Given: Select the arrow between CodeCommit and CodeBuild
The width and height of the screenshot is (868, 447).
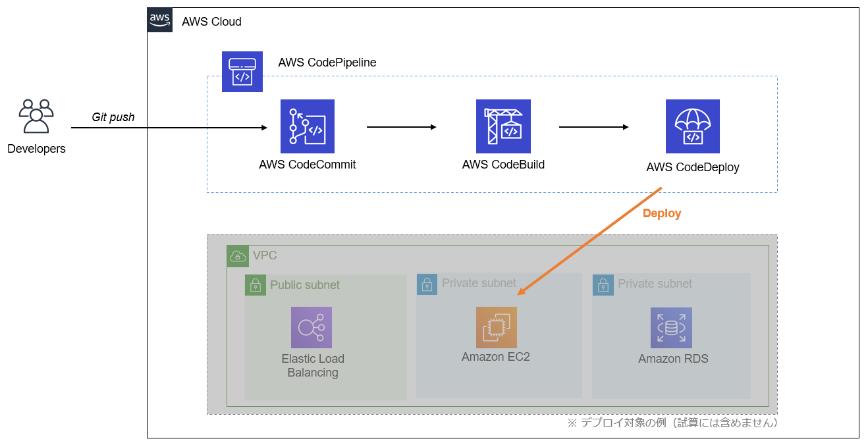Looking at the screenshot, I should click(401, 127).
